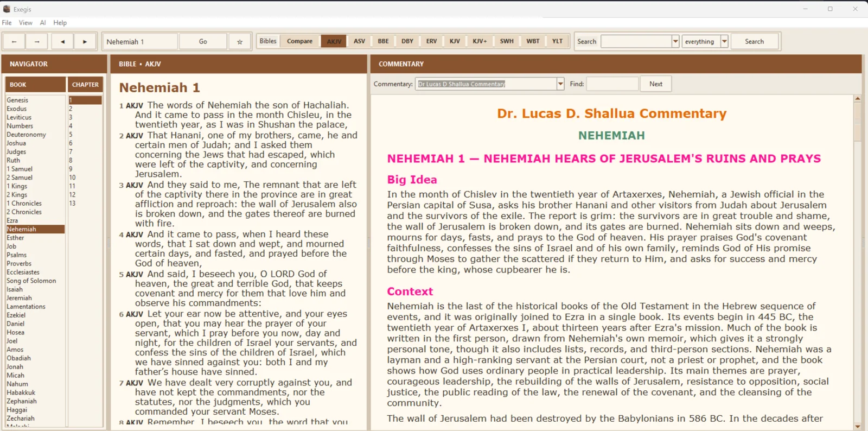This screenshot has width=868, height=431.
Task: Toggle the DBY Bible version
Action: point(407,41)
